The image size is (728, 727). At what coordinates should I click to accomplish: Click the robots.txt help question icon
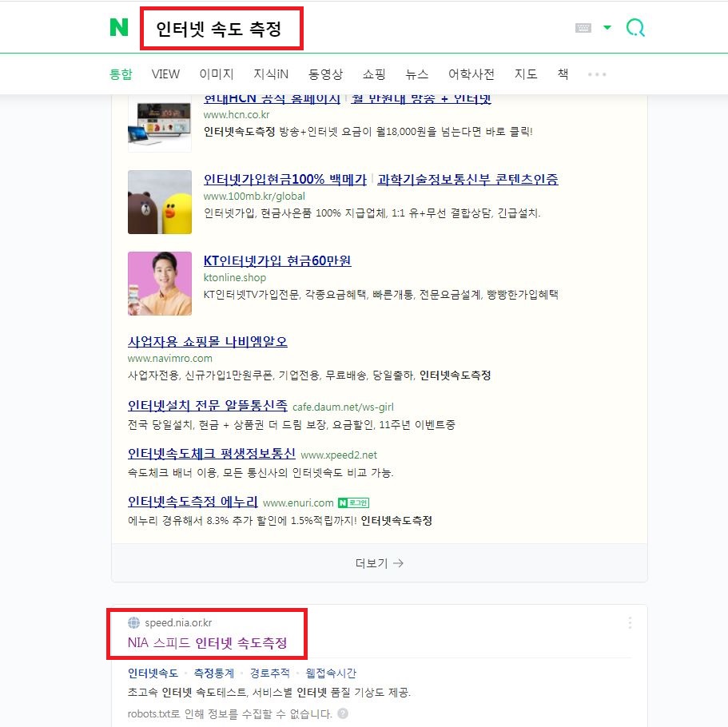click(343, 713)
